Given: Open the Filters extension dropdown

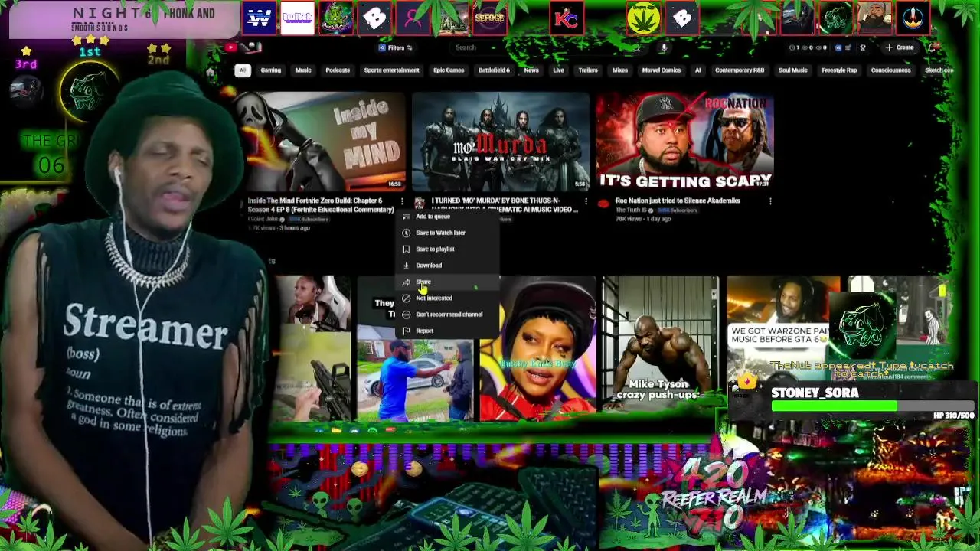Looking at the screenshot, I should (x=395, y=47).
